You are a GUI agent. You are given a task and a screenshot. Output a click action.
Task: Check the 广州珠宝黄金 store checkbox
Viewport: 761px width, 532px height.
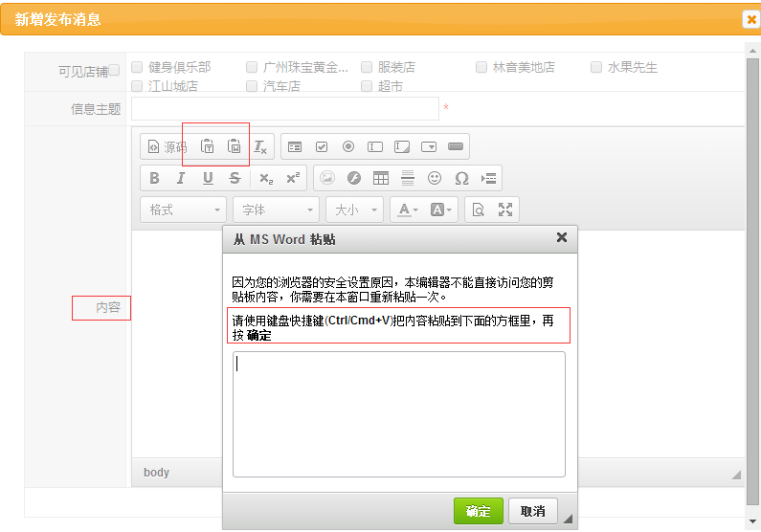(x=252, y=67)
